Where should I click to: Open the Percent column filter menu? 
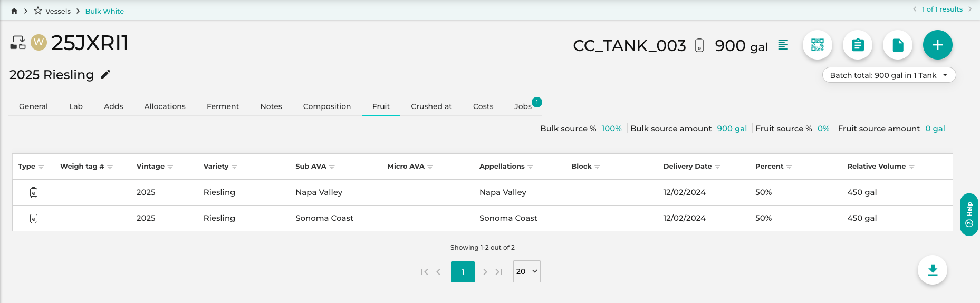[790, 167]
